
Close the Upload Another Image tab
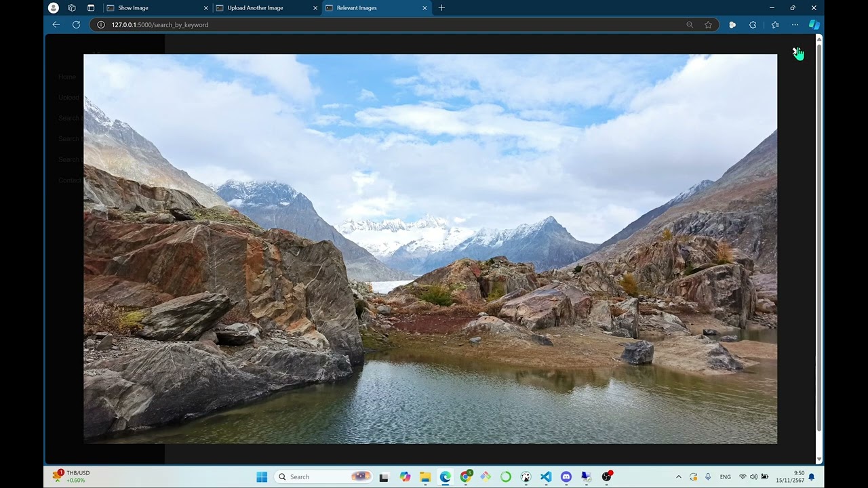pyautogui.click(x=315, y=8)
